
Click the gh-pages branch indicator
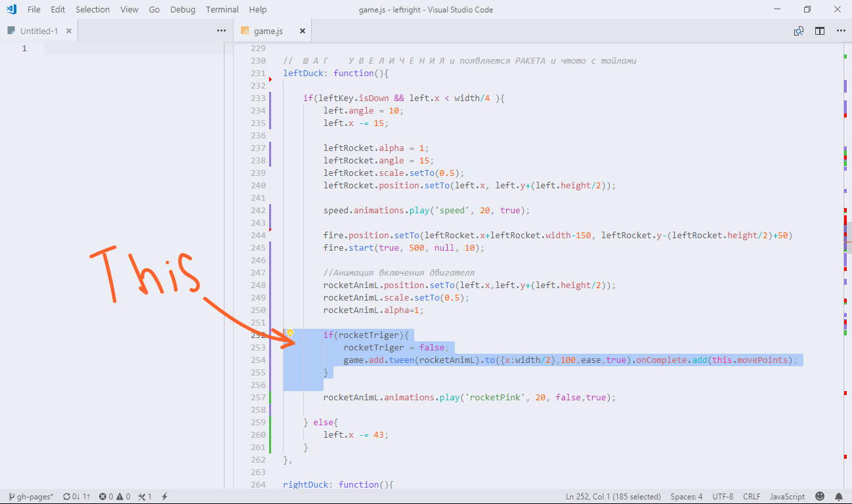(32, 497)
